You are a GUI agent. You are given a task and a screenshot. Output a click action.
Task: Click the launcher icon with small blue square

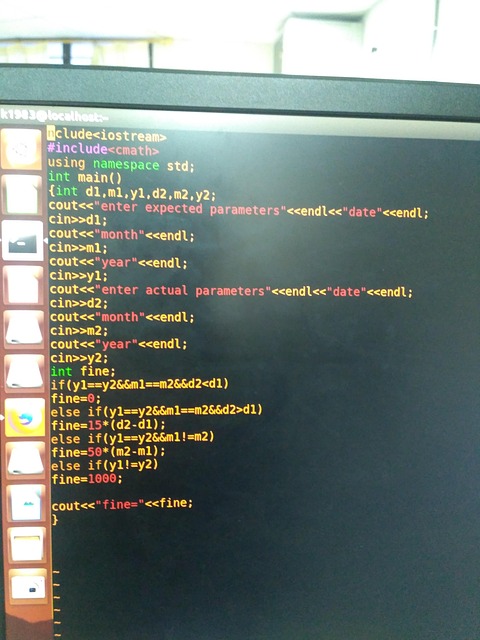[x=28, y=587]
